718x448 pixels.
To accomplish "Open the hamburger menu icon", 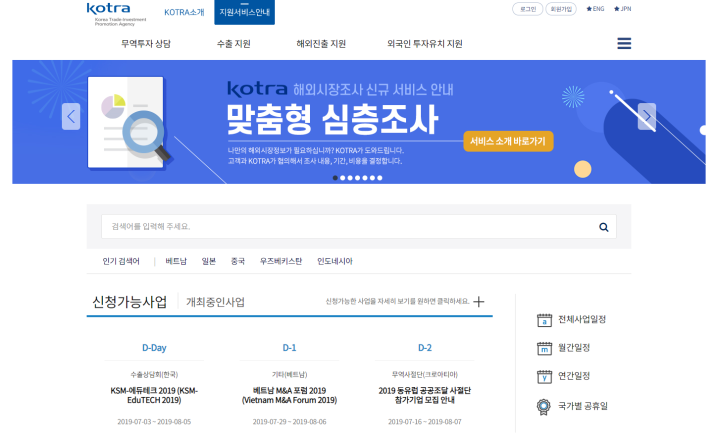I will click(x=624, y=44).
